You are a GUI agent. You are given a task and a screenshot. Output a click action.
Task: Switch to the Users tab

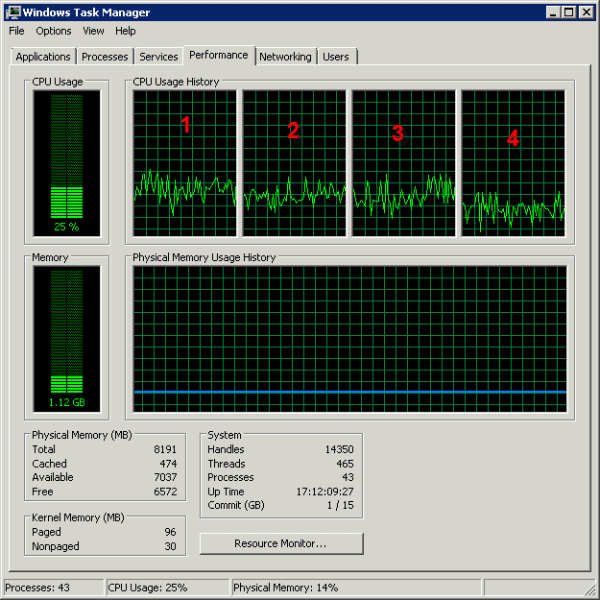[336, 57]
